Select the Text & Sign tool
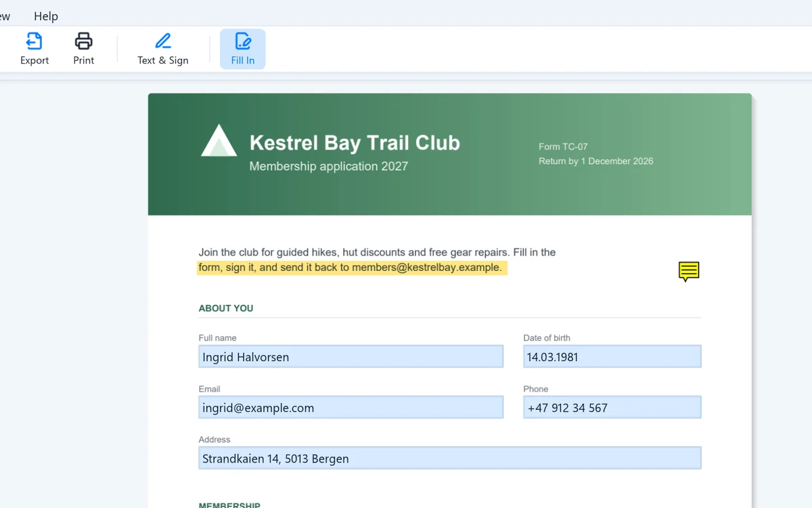The image size is (812, 508). pos(163,49)
